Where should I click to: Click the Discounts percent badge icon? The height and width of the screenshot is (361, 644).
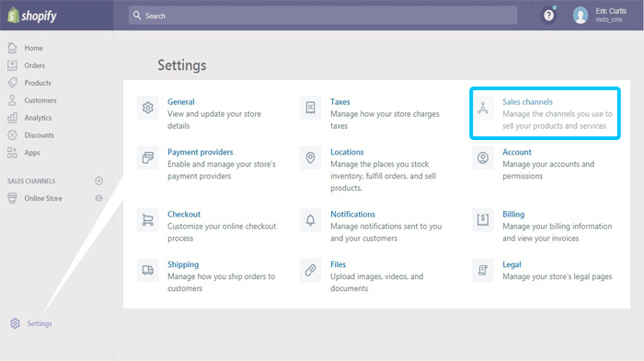click(x=12, y=134)
